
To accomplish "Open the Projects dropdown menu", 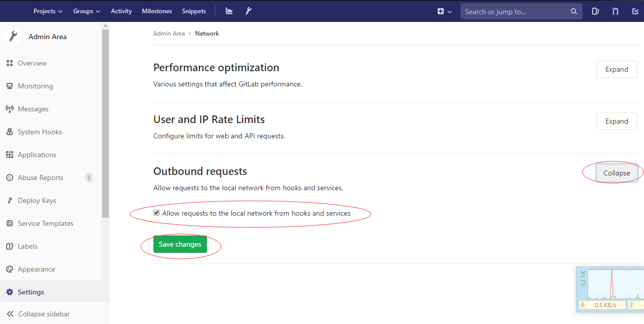I will pyautogui.click(x=48, y=11).
